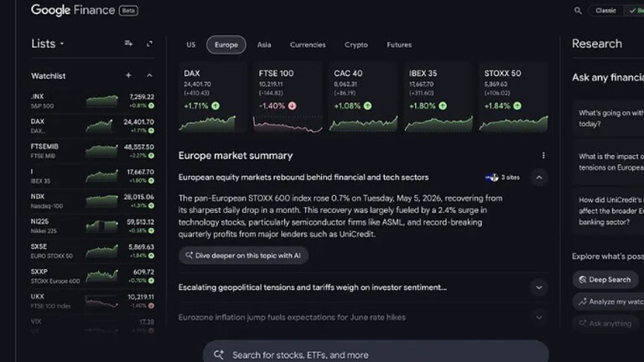Screen dimensions: 644x362
Task: Open the Lists dropdown
Action: (x=48, y=44)
